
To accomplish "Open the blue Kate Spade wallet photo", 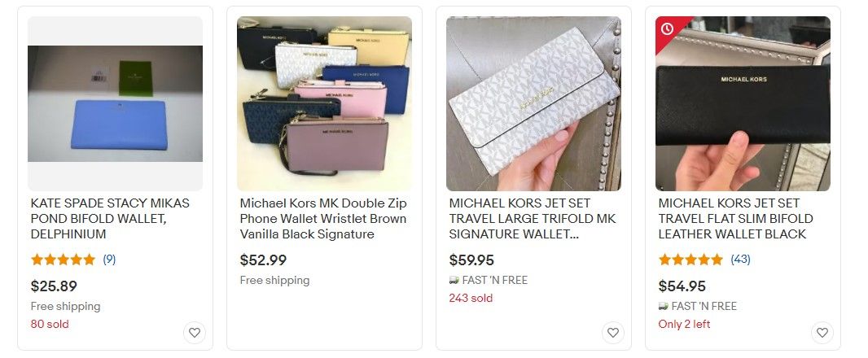I will coord(115,103).
